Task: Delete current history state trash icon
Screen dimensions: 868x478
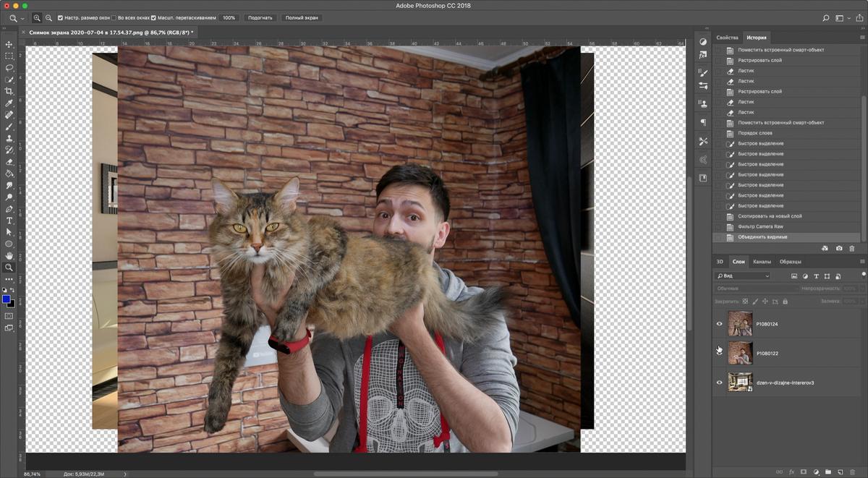Action: coord(851,248)
